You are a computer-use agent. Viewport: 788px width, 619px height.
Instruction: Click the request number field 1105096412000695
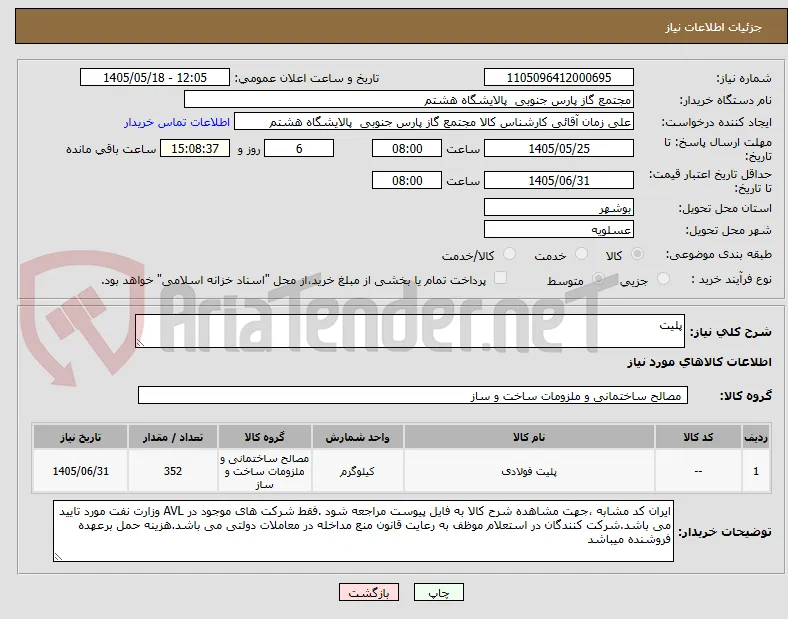[559, 77]
